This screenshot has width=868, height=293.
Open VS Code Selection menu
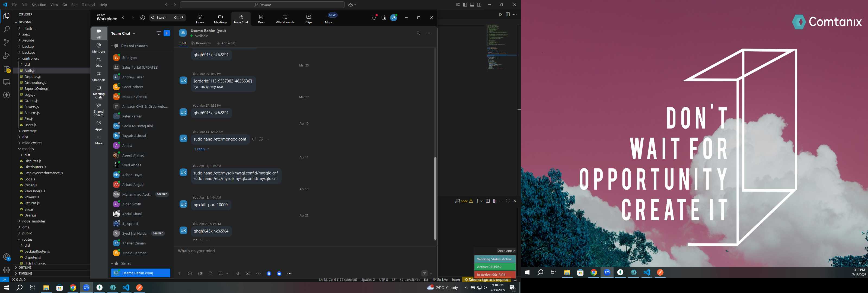(39, 5)
